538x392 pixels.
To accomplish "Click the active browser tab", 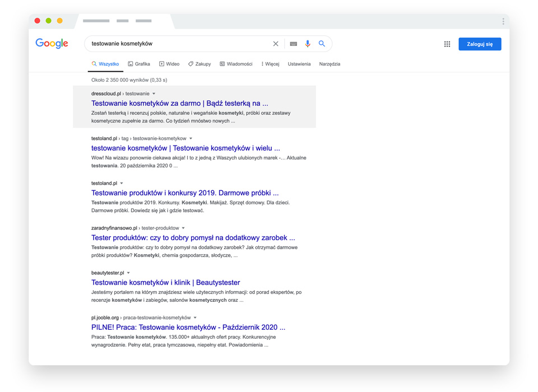I will [124, 21].
